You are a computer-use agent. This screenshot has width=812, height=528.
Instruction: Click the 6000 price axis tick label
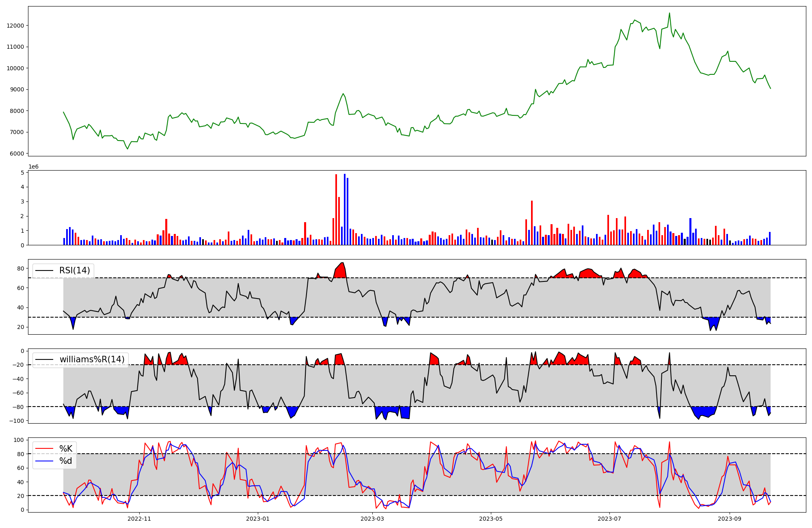(17, 154)
